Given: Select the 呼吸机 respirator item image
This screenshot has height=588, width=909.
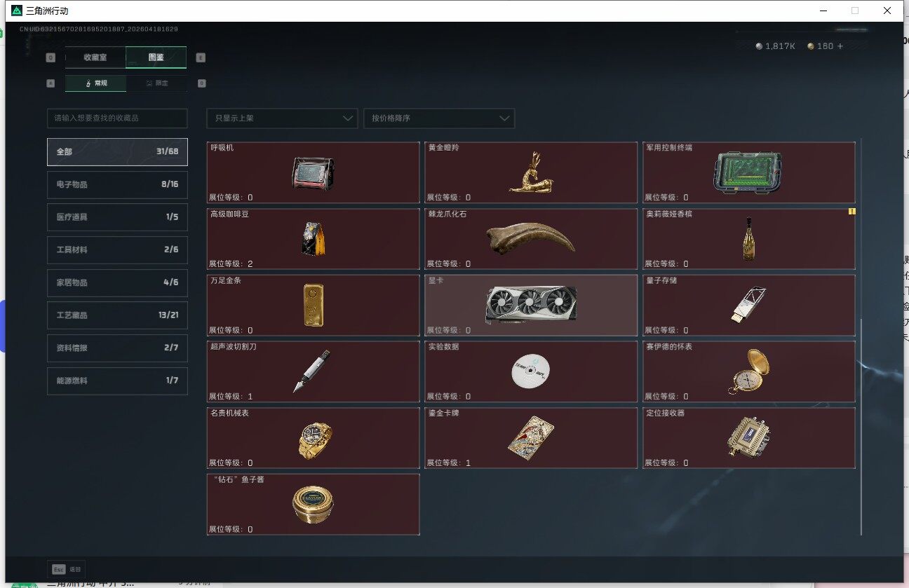Looking at the screenshot, I should pyautogui.click(x=313, y=173).
